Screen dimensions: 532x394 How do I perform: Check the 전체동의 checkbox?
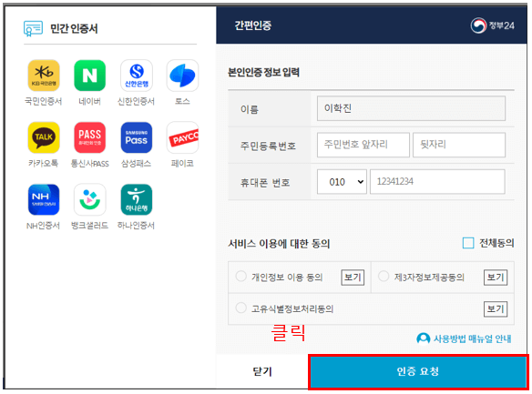pyautogui.click(x=468, y=243)
